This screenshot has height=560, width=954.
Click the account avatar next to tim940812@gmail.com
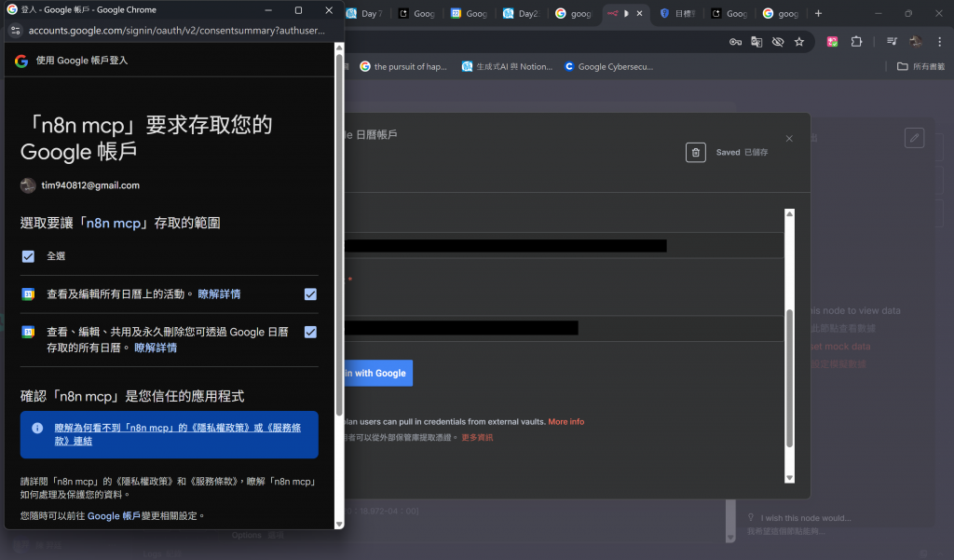click(28, 185)
